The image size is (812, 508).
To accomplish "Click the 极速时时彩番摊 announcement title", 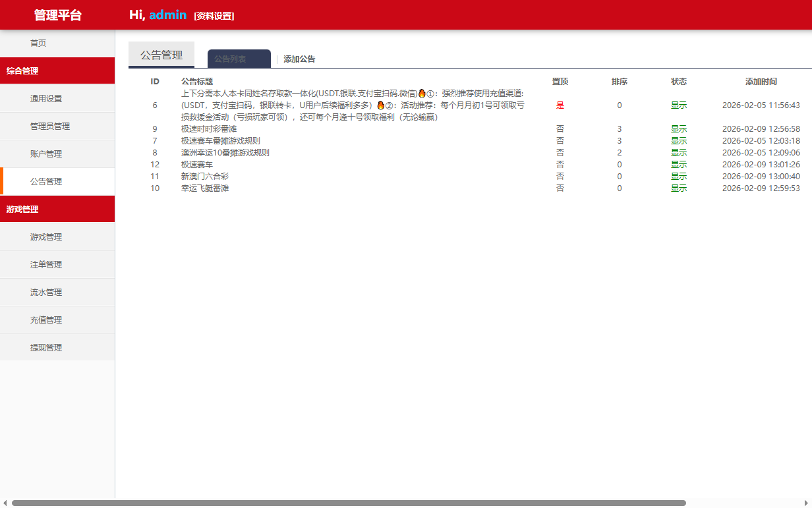I will tap(209, 129).
